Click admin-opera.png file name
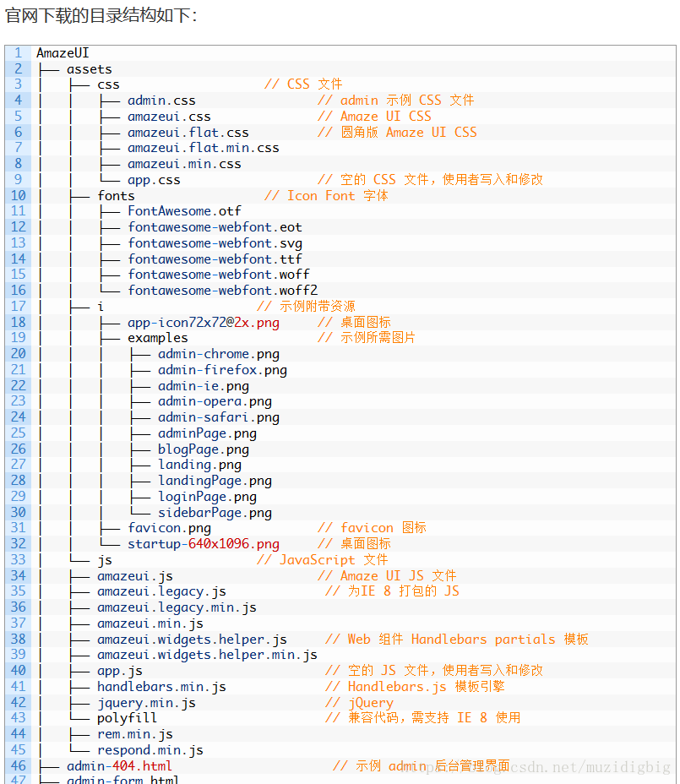680x784 pixels. [215, 401]
